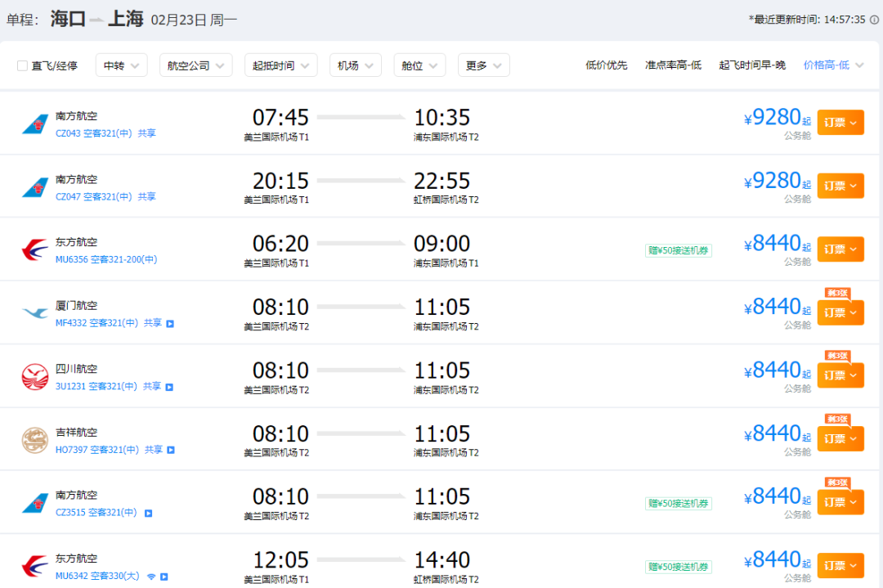Click the video icon next to MF4332

(x=170, y=323)
